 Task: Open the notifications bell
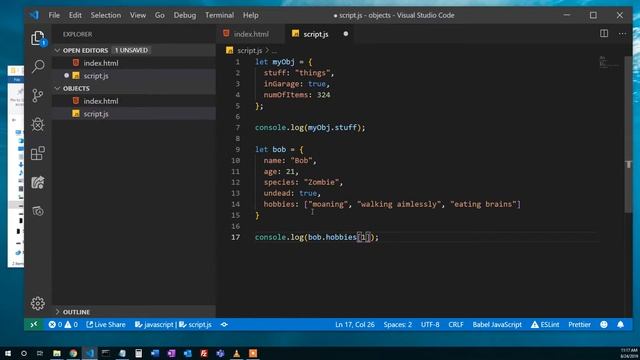[620, 324]
